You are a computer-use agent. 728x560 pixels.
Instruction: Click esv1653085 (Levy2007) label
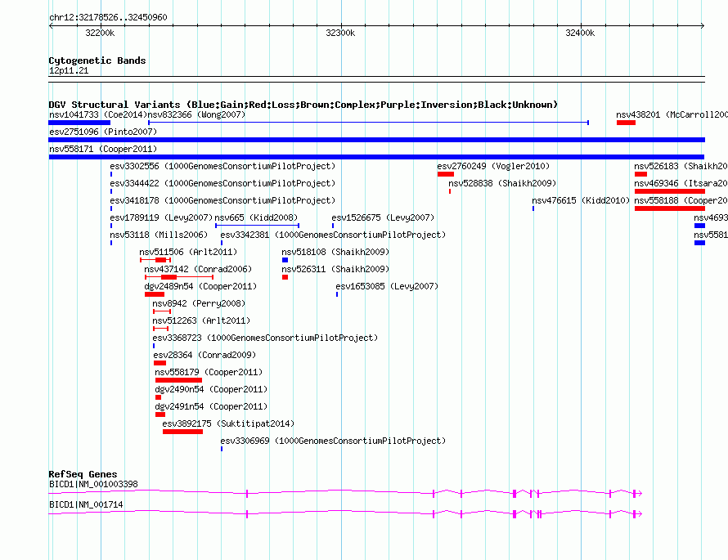pos(387,286)
